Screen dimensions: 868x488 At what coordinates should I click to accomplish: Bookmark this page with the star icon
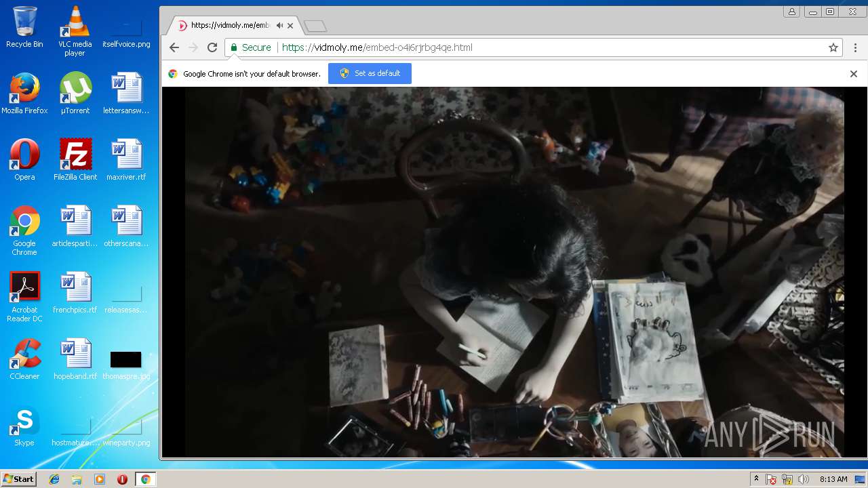point(833,47)
